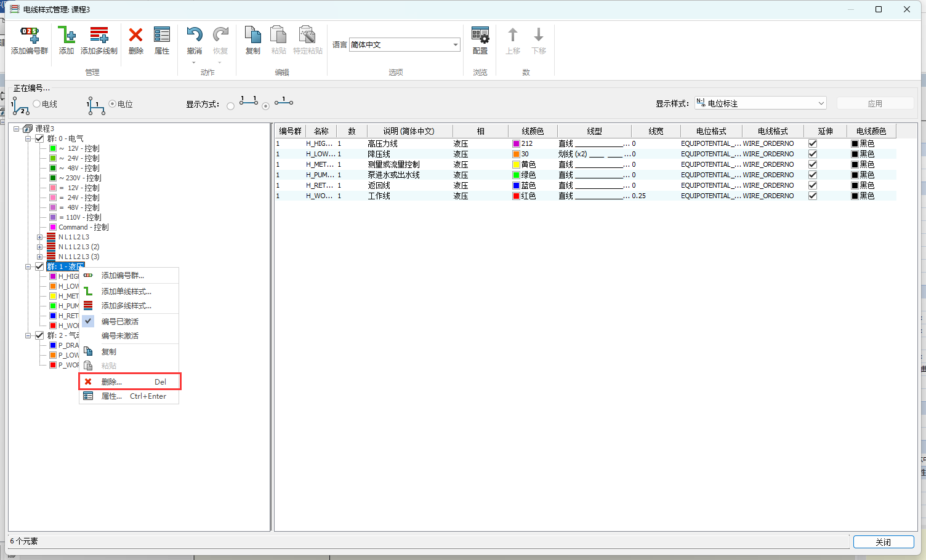The width and height of the screenshot is (926, 560).
Task: Click the 说明 (简体中文) column header
Action: pyautogui.click(x=409, y=131)
